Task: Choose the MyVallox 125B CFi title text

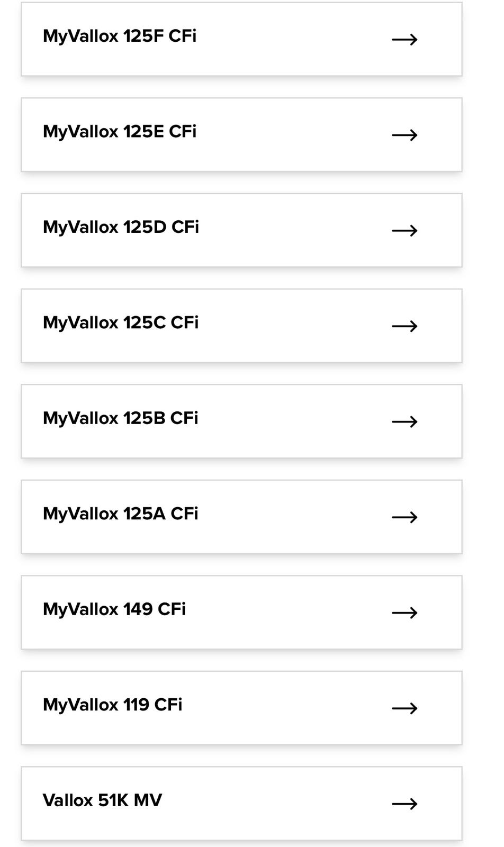Action: point(121,418)
